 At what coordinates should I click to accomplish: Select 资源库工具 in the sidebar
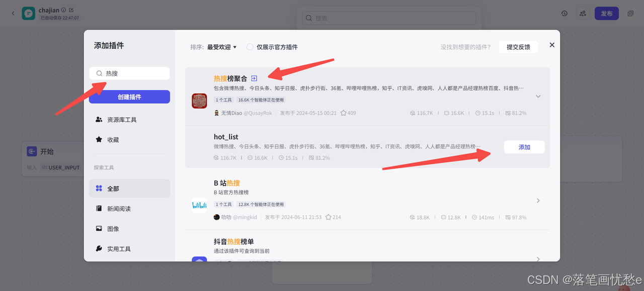click(x=129, y=120)
